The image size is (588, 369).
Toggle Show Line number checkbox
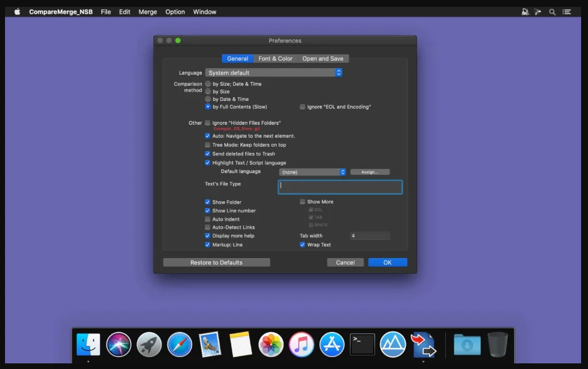[207, 210]
